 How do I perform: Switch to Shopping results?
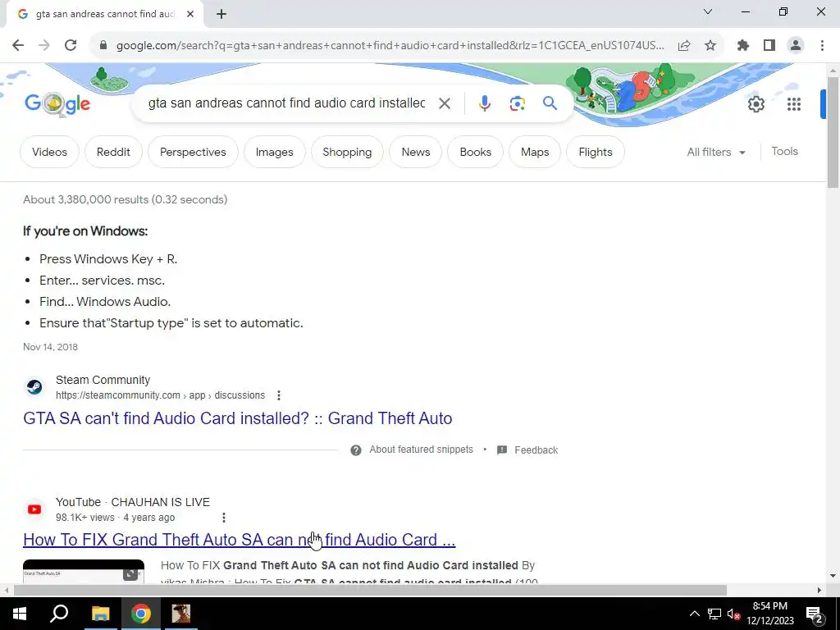click(347, 152)
